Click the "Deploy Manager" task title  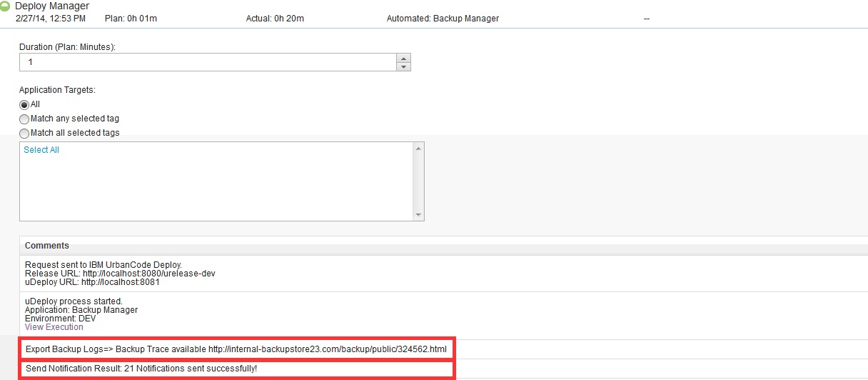(x=52, y=6)
